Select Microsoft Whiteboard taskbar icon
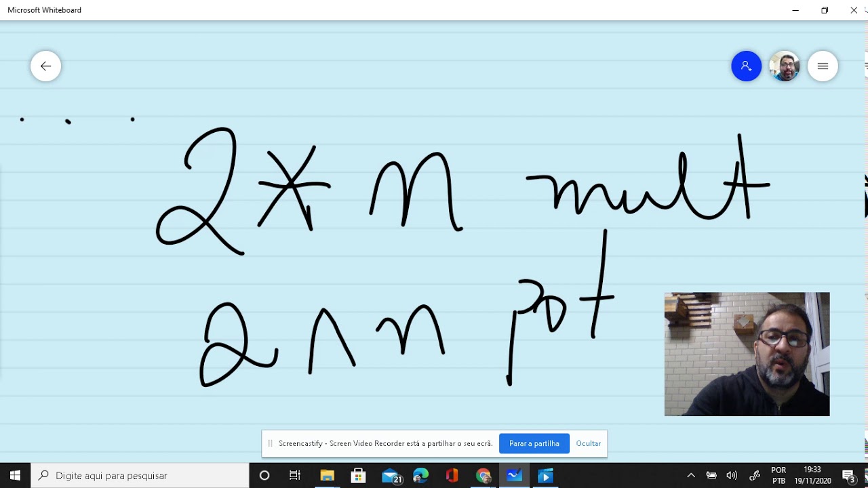This screenshot has height=488, width=868. coord(515,475)
